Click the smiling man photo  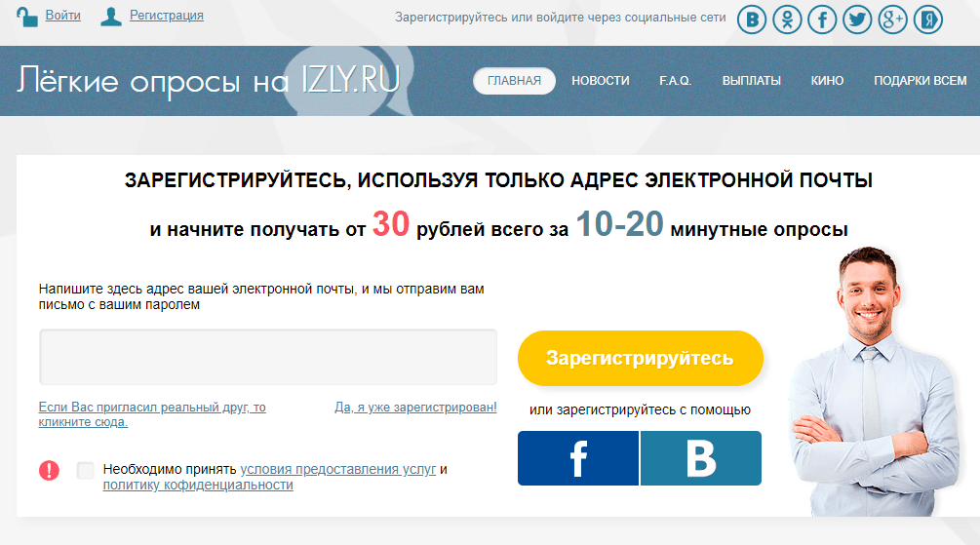875,381
